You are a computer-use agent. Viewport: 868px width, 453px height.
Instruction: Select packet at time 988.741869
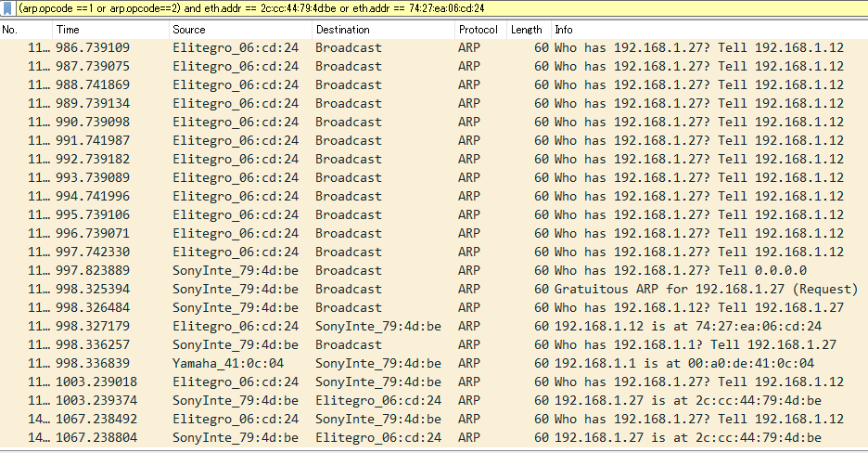coord(434,85)
